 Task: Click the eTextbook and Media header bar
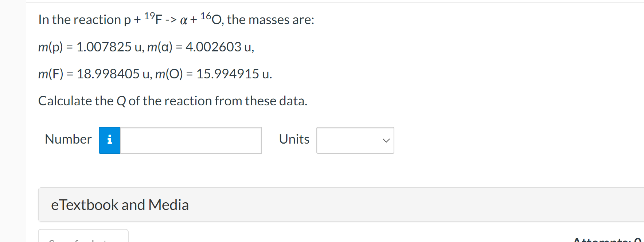tap(120, 204)
